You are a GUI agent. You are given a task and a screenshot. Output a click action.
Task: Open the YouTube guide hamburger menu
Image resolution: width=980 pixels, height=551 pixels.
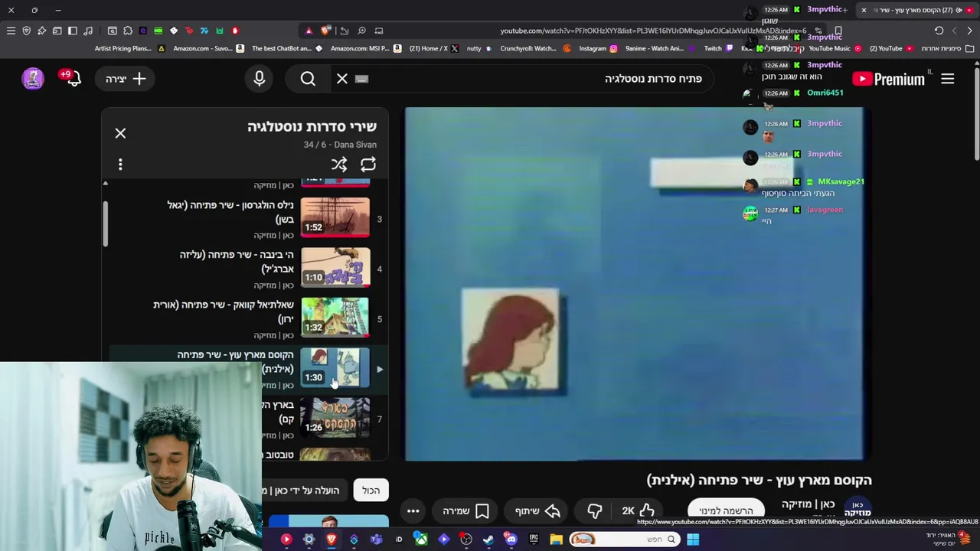[947, 79]
